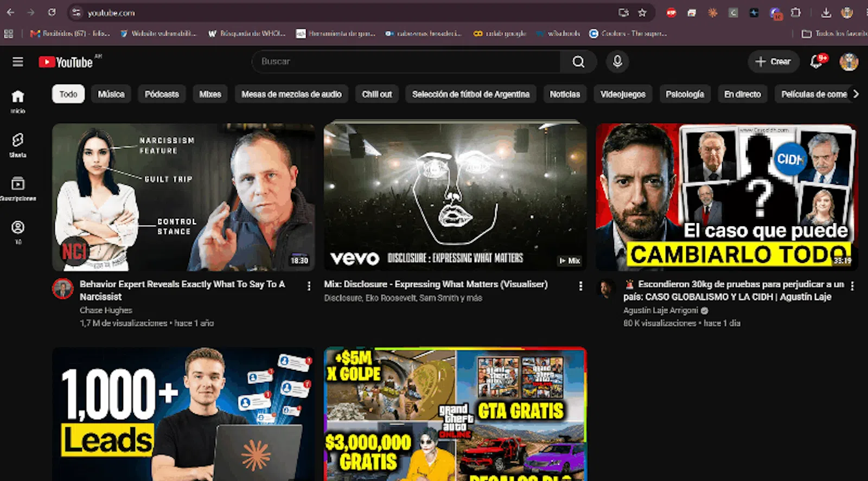Screen dimensions: 868x481
Task: Open options for the Agustín Laje video
Action: (852, 286)
